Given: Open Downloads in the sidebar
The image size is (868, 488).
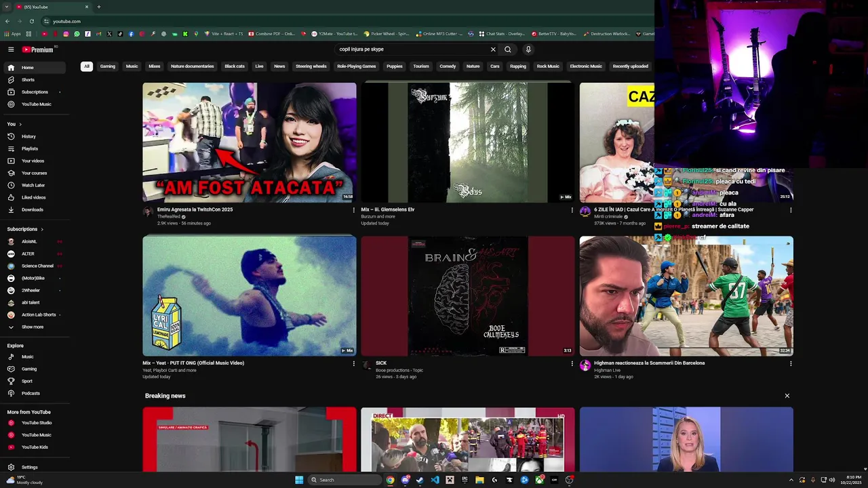Looking at the screenshot, I should [x=34, y=209].
